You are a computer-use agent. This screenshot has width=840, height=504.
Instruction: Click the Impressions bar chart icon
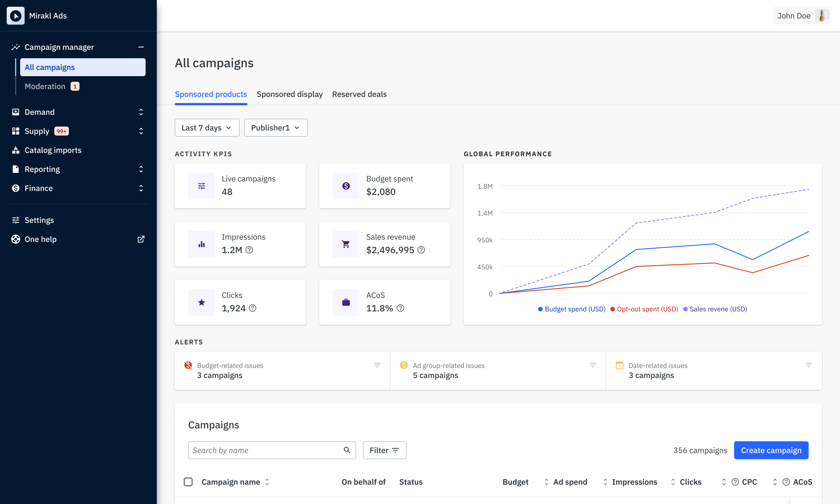202,244
